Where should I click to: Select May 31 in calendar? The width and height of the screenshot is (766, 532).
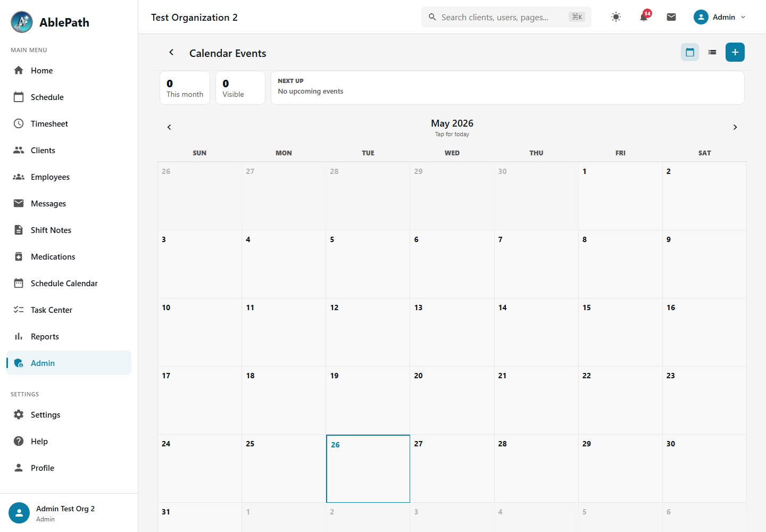coord(199,517)
